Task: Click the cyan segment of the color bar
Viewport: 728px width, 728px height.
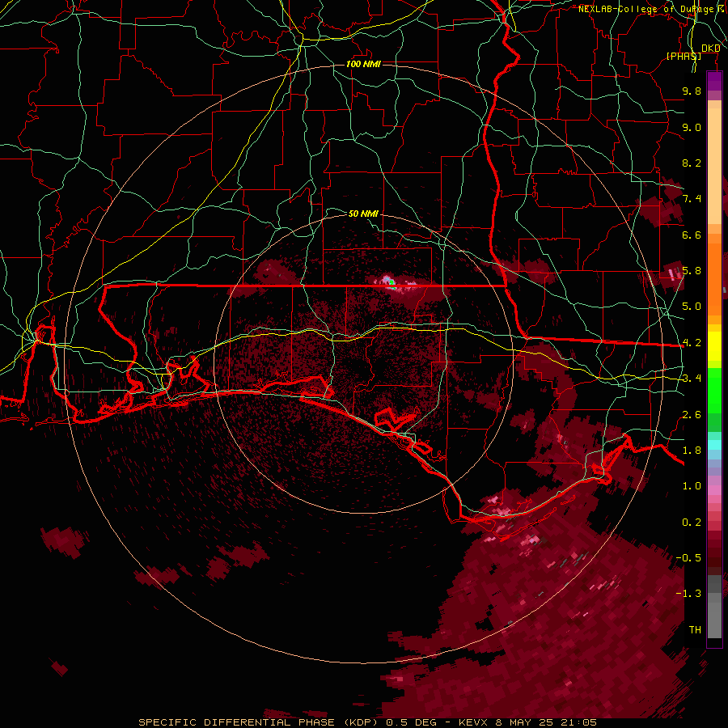Action: 714,445
